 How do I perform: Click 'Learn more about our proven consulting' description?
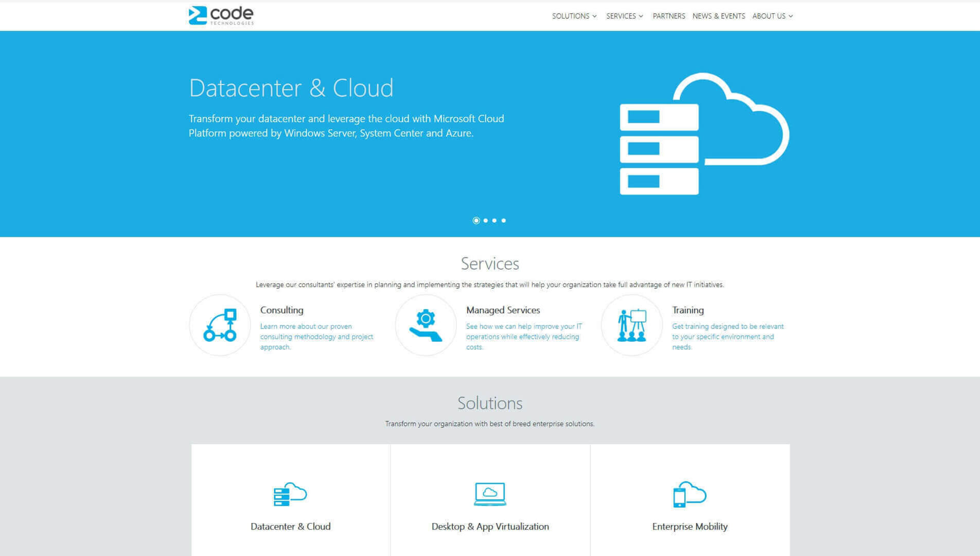[x=316, y=337]
